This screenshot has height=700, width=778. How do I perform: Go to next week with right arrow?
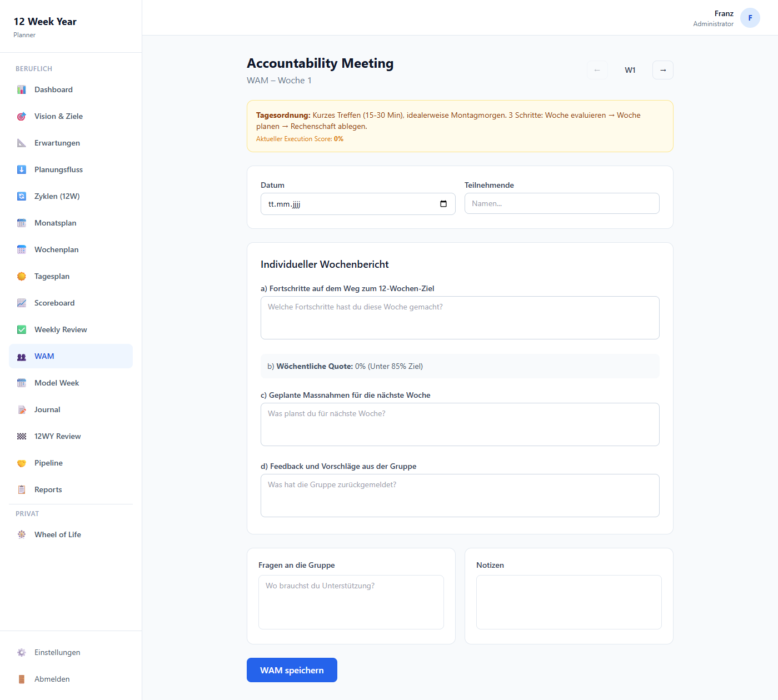(662, 70)
